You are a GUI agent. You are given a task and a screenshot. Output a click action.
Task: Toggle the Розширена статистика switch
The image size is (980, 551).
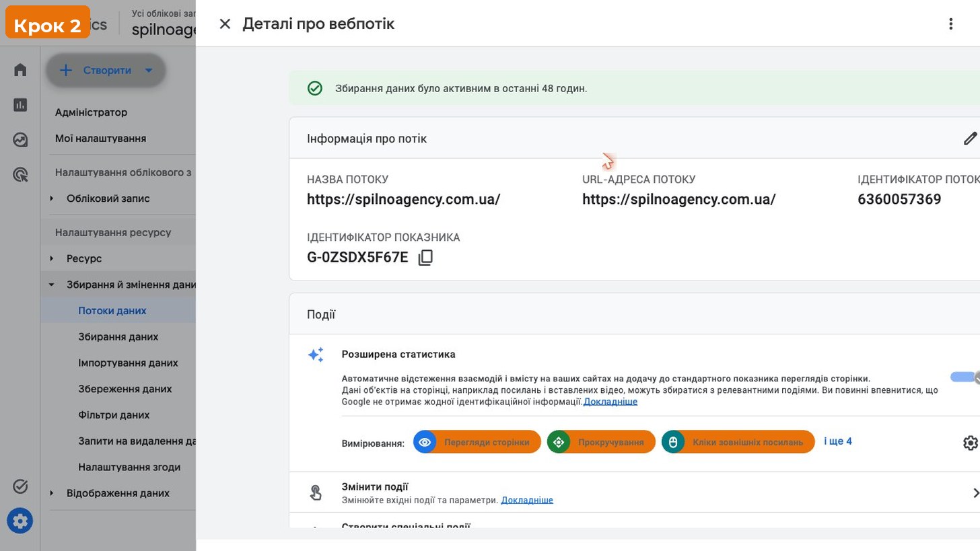(965, 377)
